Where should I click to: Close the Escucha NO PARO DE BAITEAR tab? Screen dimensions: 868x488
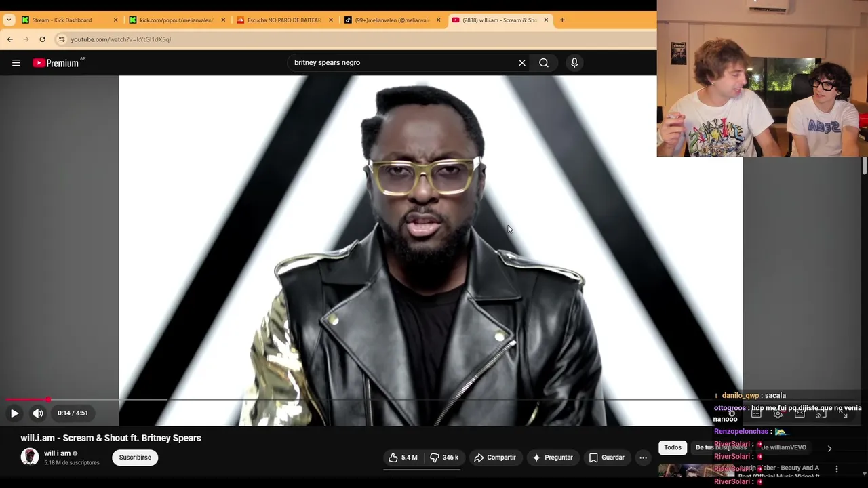pos(331,20)
